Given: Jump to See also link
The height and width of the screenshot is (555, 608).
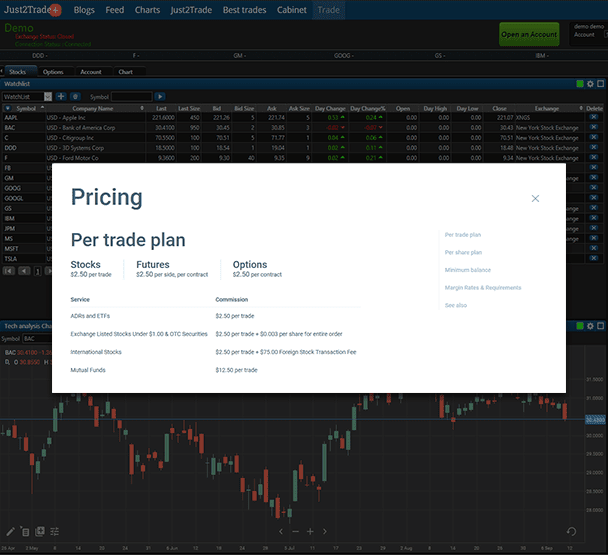Looking at the screenshot, I should coord(456,305).
